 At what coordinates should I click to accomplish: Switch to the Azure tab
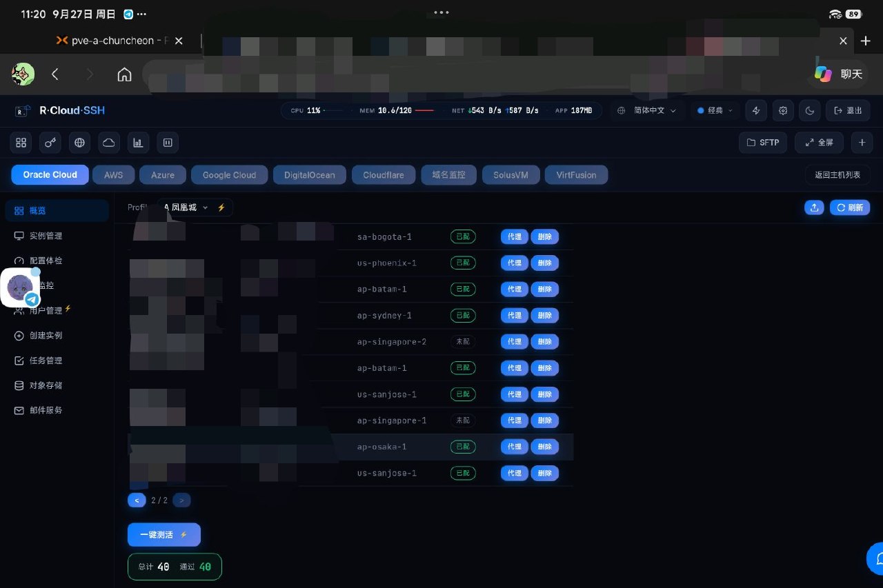pos(163,175)
